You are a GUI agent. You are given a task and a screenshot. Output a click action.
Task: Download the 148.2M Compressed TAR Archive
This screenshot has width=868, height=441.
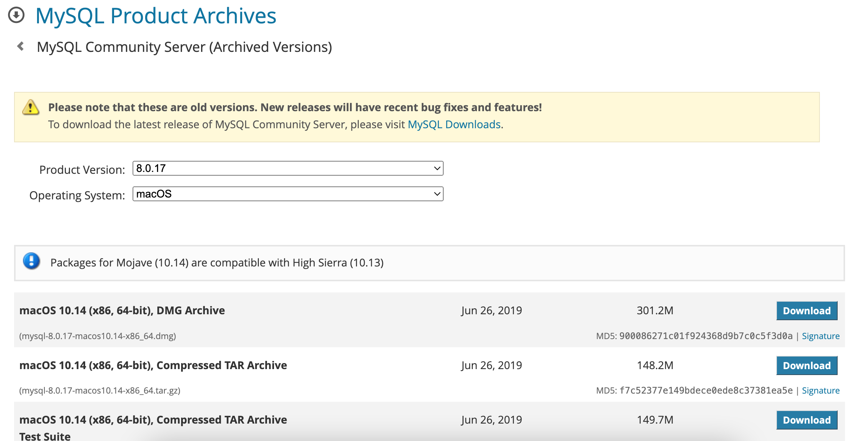tap(807, 365)
